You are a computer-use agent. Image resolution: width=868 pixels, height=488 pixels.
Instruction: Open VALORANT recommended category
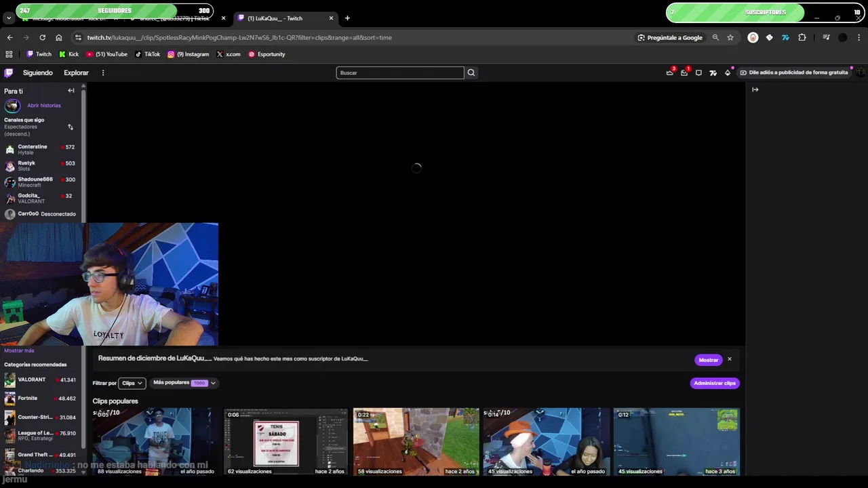pos(41,380)
